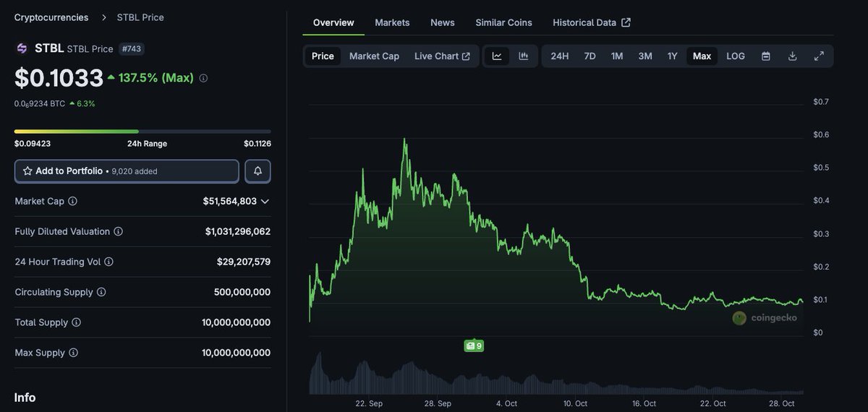Select the Price chart mode

coord(323,56)
